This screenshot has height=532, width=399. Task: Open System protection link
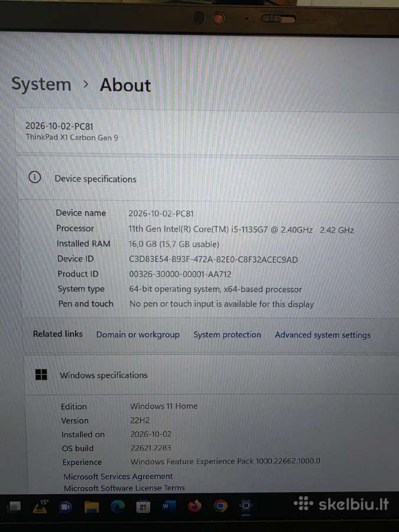click(227, 335)
